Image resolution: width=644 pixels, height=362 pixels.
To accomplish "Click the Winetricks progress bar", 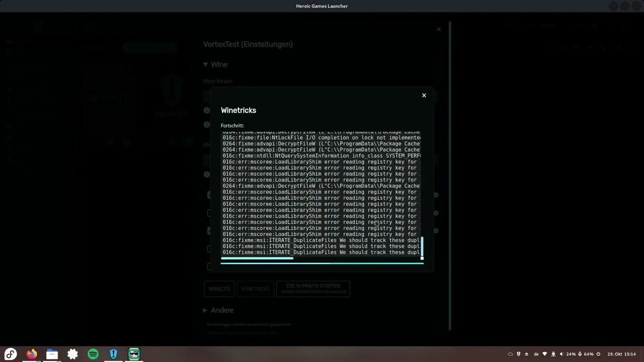I will (322, 262).
